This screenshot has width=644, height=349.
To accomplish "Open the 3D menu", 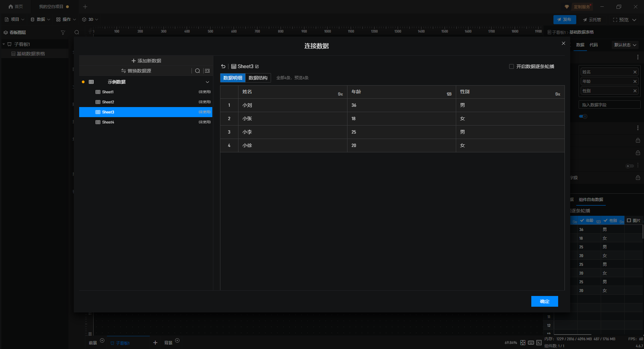I will click(x=90, y=19).
